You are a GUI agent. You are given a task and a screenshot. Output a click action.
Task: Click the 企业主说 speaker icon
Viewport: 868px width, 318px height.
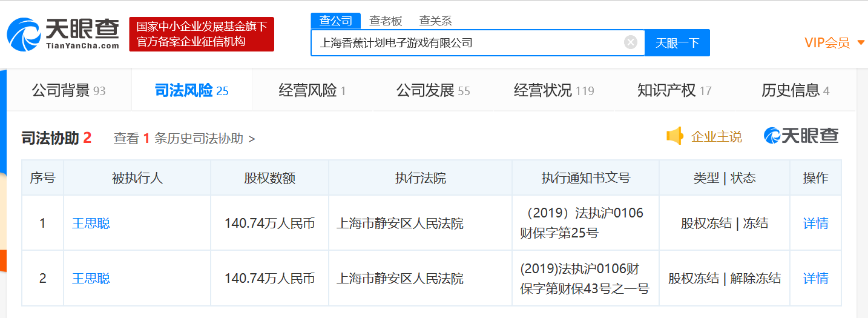point(674,136)
